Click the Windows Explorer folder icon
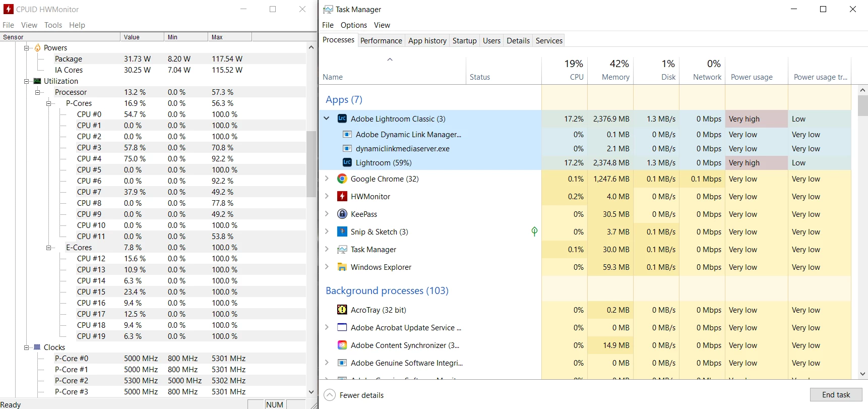The height and width of the screenshot is (409, 868). (342, 267)
